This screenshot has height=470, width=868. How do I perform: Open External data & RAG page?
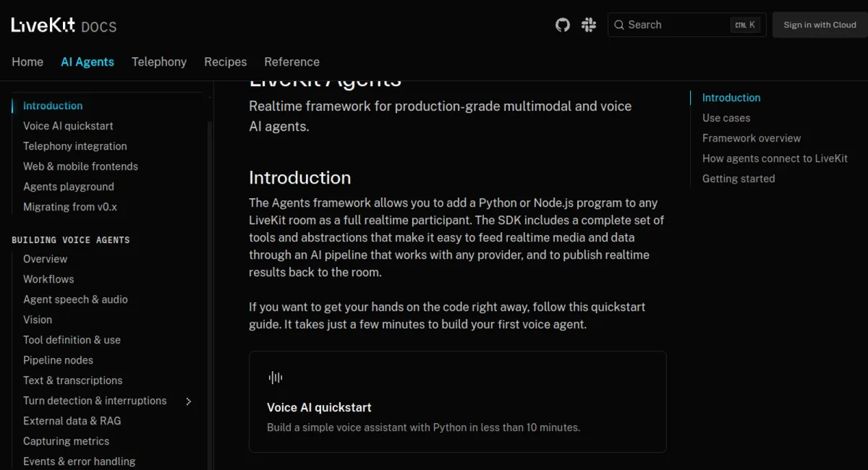(72, 421)
